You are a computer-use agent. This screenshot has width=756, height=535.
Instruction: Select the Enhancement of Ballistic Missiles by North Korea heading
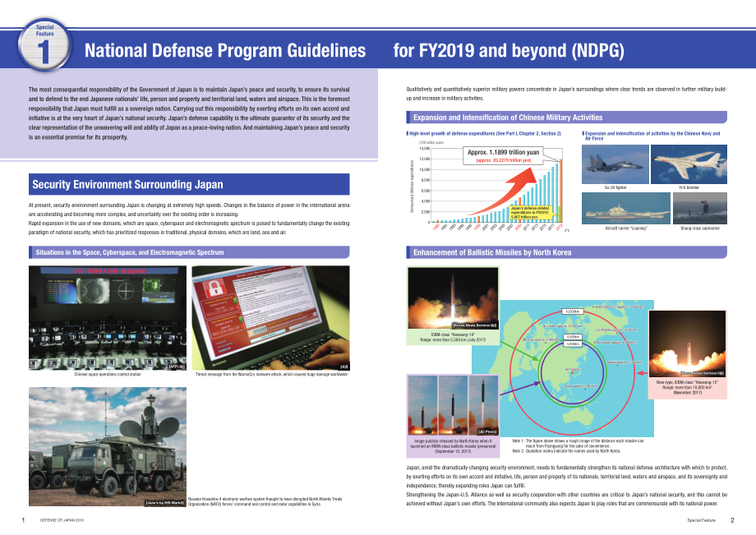point(566,252)
